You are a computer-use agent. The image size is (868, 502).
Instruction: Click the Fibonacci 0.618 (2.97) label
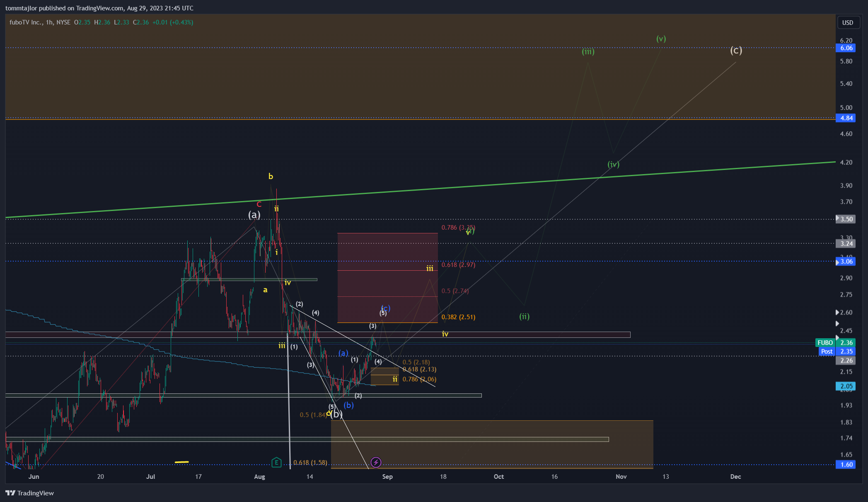click(458, 265)
